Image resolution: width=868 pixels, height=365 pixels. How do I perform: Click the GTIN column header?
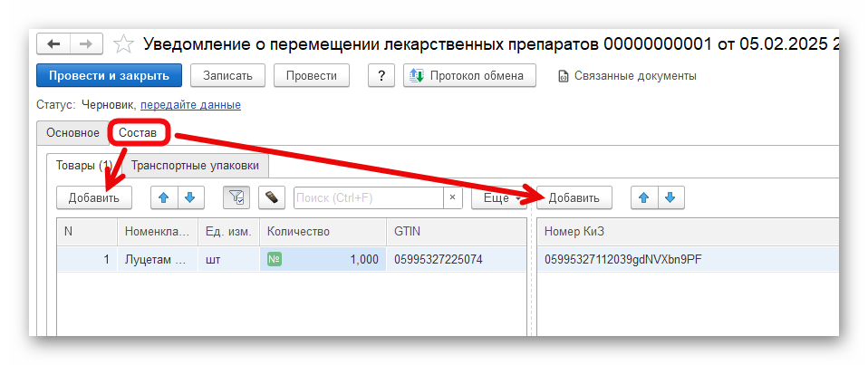[457, 232]
